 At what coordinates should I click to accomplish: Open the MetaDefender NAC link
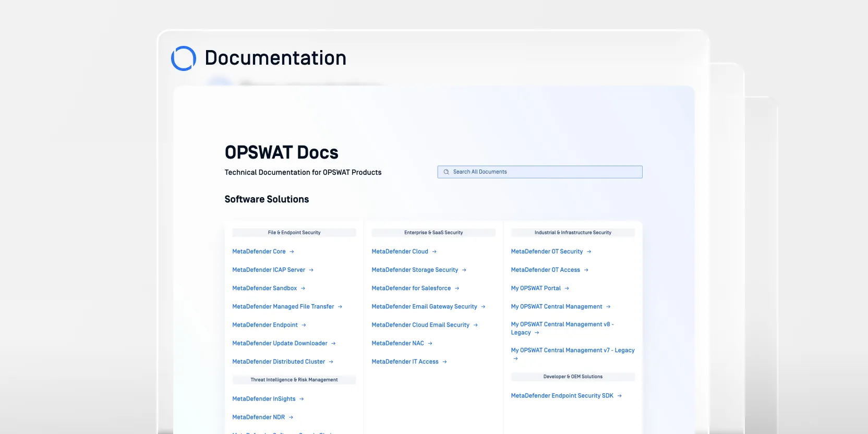pos(398,343)
